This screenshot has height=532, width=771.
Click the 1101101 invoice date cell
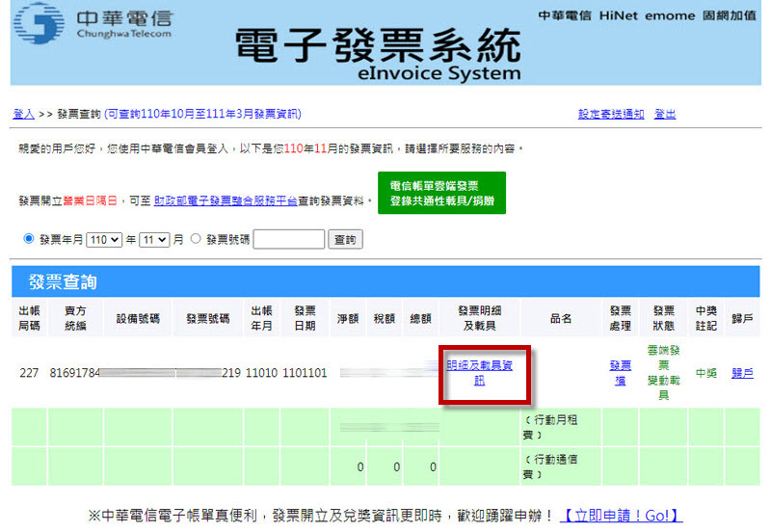pos(305,373)
